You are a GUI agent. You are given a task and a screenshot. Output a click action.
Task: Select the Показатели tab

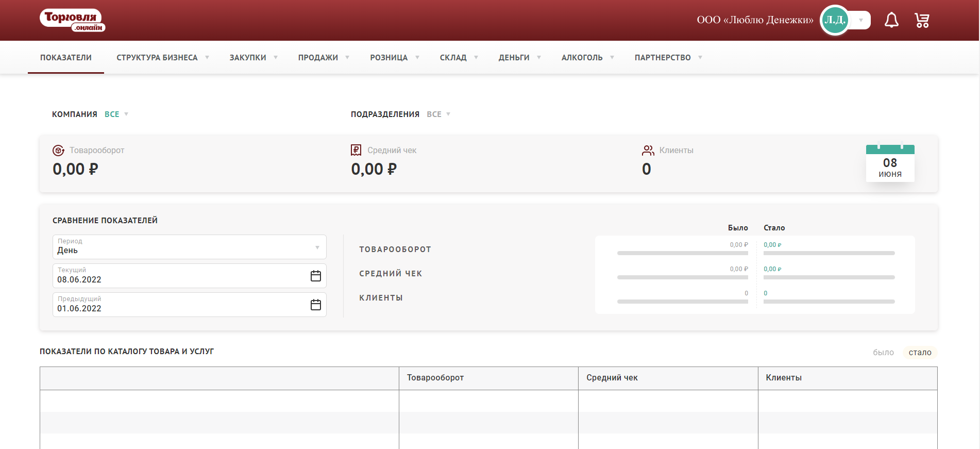pos(66,58)
